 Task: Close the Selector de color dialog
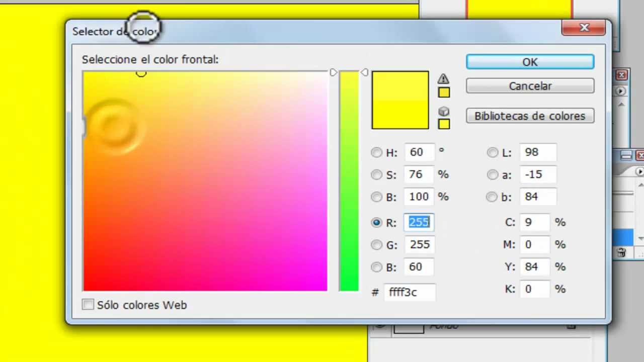(x=584, y=28)
